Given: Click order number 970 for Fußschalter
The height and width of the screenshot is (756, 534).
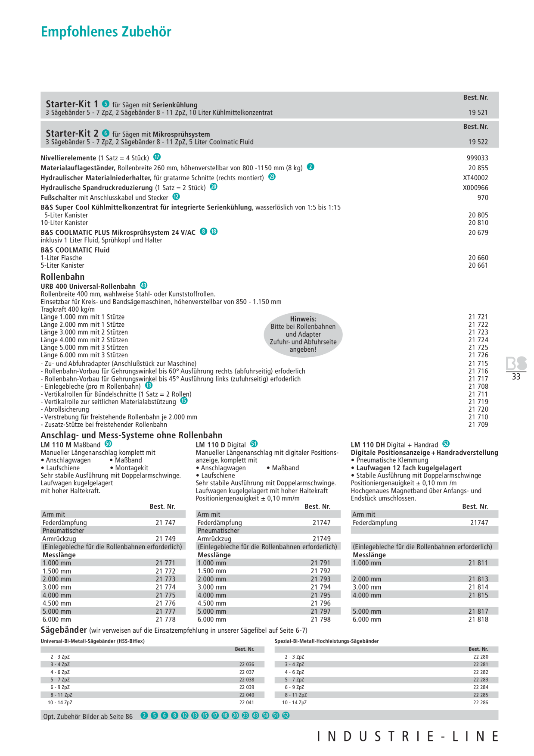Looking at the screenshot, I should pos(483,198).
